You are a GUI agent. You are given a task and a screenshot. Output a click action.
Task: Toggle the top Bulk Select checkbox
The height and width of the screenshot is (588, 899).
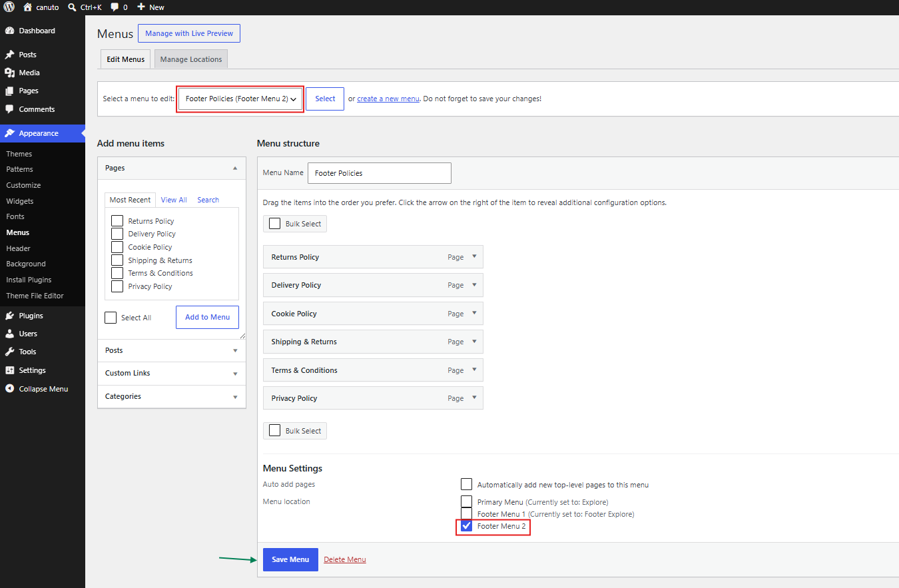pos(274,224)
